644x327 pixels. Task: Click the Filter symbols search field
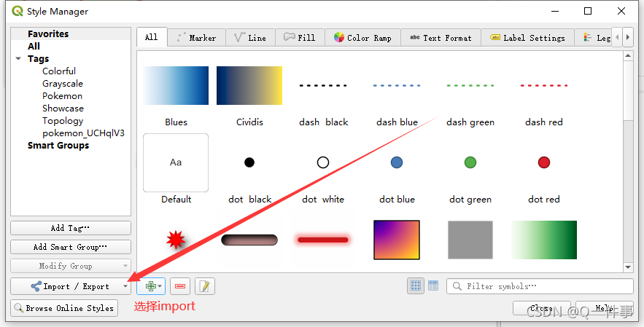540,286
